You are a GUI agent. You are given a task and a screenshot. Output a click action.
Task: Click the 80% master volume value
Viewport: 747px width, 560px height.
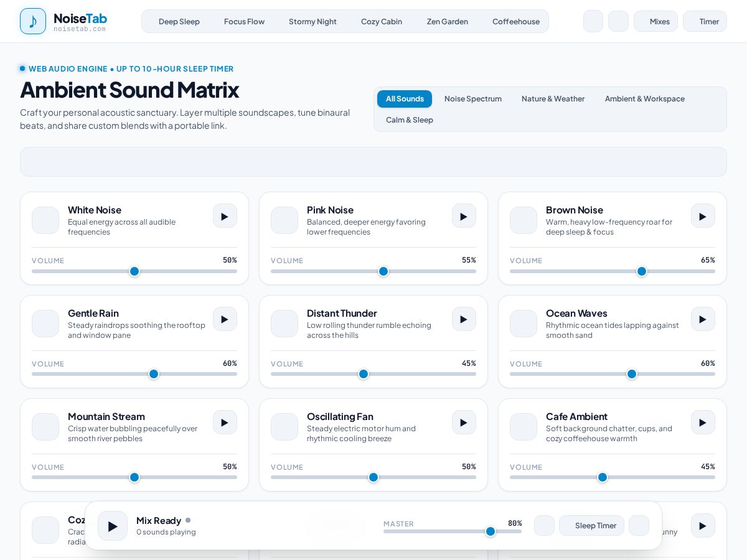pos(515,523)
